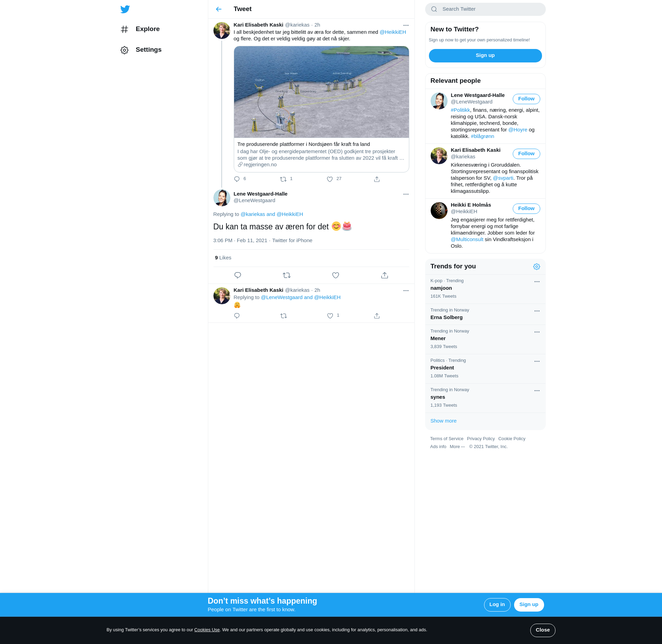Retweet Kari's tweet with 1 retweet
This screenshot has width=662, height=644.
(283, 179)
